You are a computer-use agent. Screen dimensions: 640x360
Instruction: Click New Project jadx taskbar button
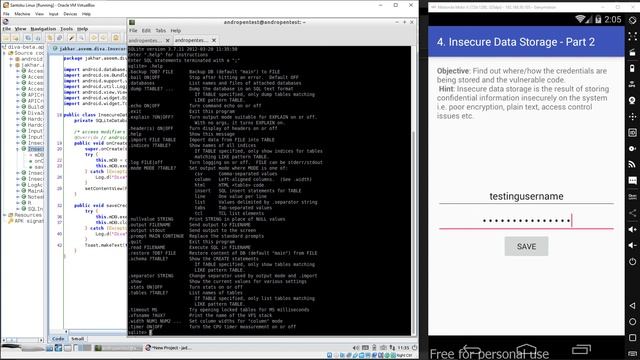click(x=168, y=348)
